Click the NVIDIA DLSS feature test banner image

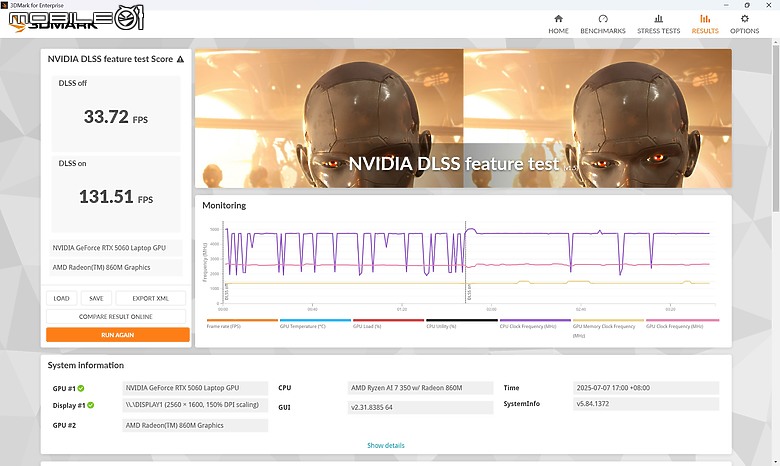click(x=463, y=118)
